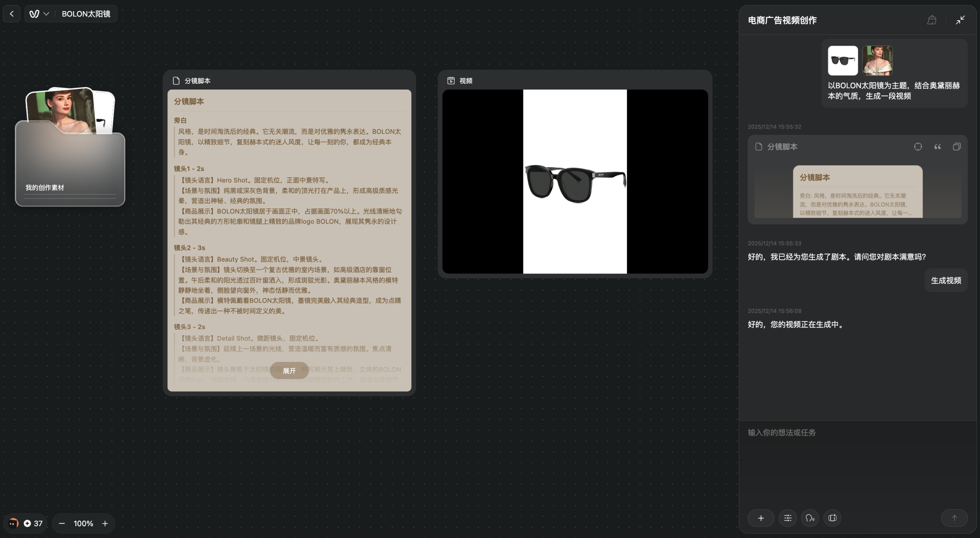
Task: Click the plus attachment button
Action: pyautogui.click(x=761, y=518)
